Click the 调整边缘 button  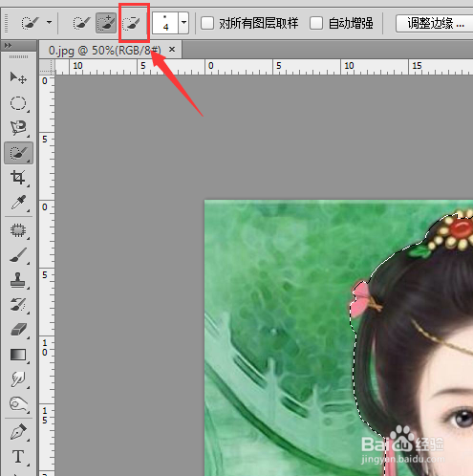pyautogui.click(x=435, y=23)
